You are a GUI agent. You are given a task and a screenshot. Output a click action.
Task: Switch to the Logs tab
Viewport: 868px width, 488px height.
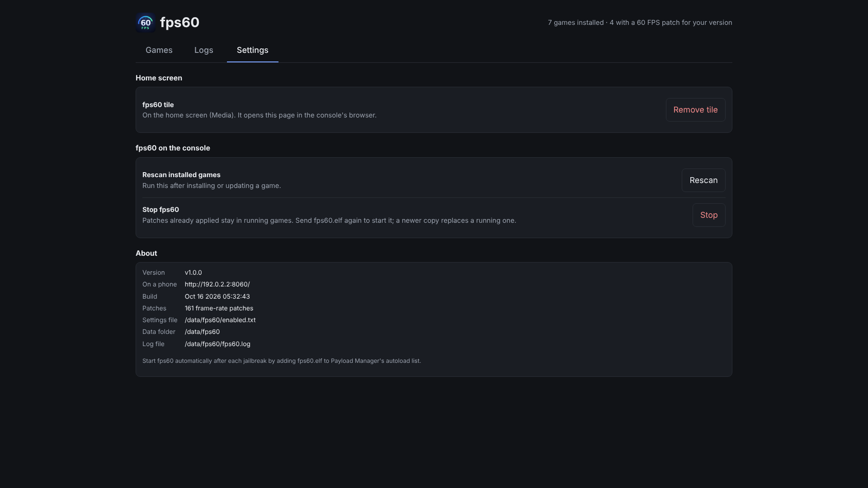pyautogui.click(x=204, y=50)
